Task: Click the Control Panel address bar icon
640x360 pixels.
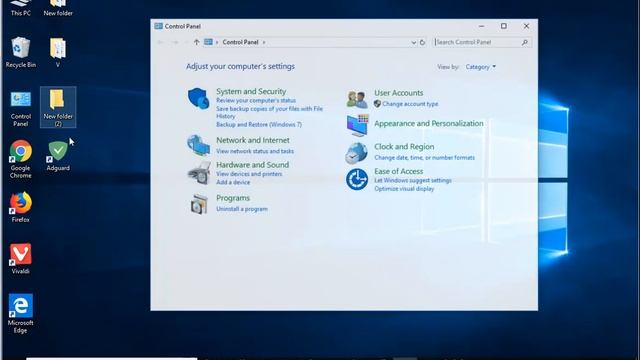Action: (x=208, y=42)
